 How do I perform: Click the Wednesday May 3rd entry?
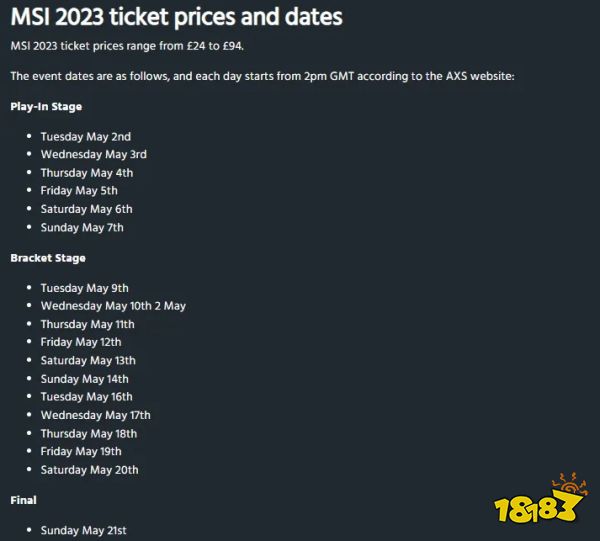pos(94,155)
